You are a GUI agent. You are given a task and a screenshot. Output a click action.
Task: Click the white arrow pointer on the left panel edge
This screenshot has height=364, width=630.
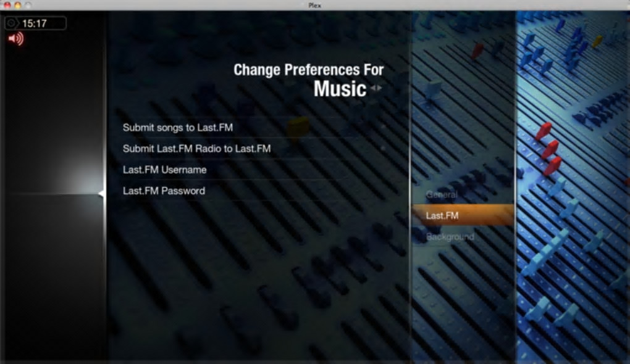(101, 194)
